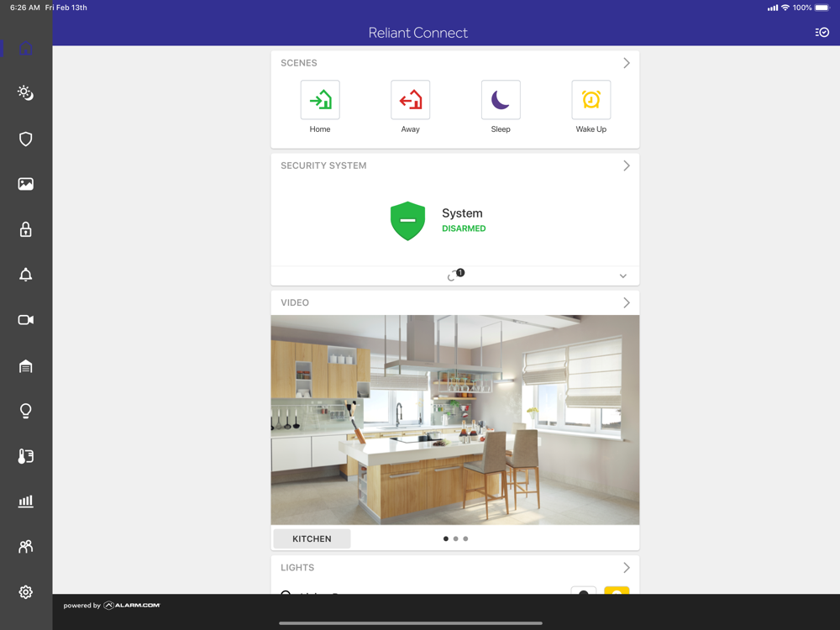Viewport: 840px width, 630px height.
Task: Open Notifications bell in sidebar
Action: coord(26,275)
